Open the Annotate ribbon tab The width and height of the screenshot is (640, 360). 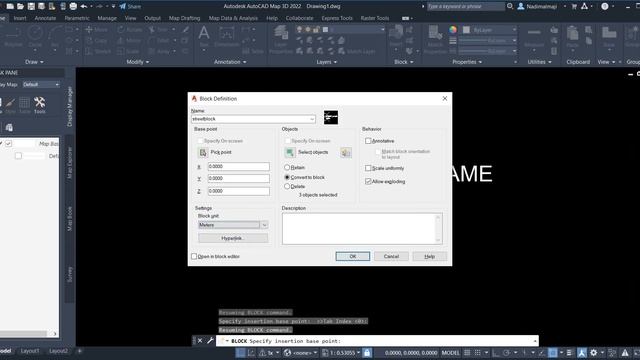45,18
